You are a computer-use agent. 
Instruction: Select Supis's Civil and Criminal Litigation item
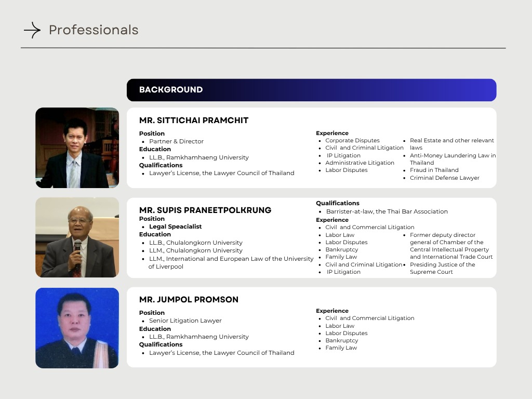tap(364, 264)
